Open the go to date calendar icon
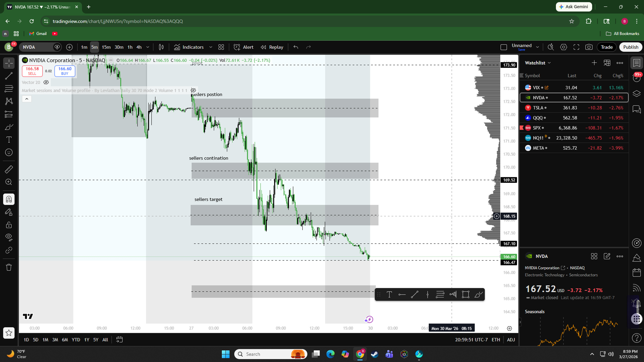This screenshot has height=362, width=644. pyautogui.click(x=119, y=340)
